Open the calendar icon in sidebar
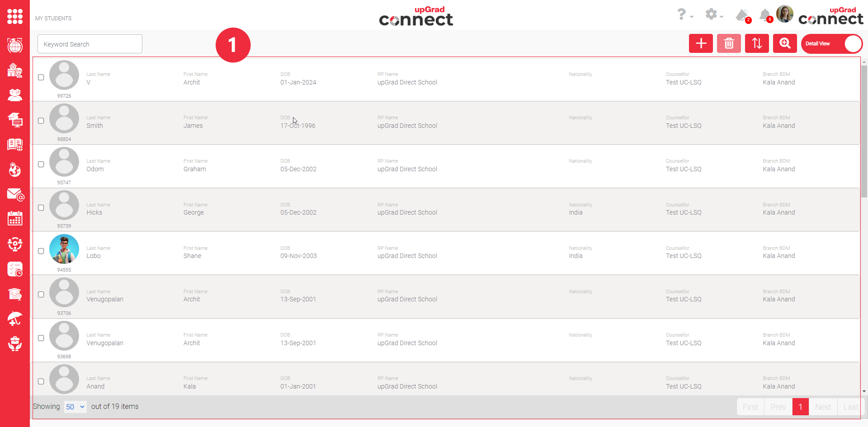Viewport: 868px width, 427px height. [15, 219]
